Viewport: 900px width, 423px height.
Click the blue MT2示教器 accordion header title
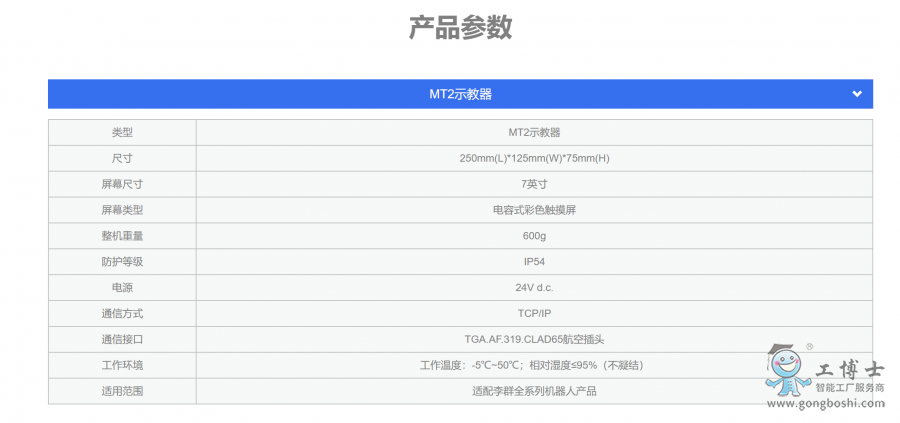(460, 94)
